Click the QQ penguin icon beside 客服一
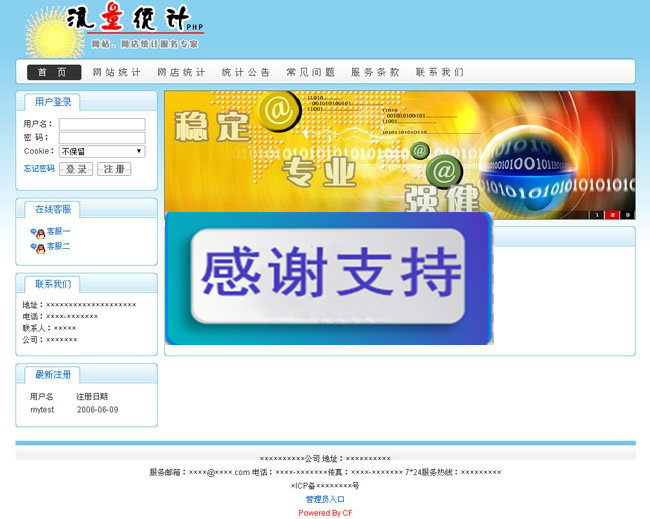Screen dimensions: 650x519 point(38,233)
